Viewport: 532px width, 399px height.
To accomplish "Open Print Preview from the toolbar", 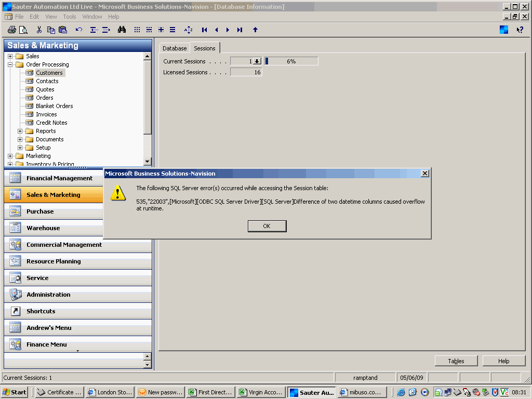I will pos(23,30).
